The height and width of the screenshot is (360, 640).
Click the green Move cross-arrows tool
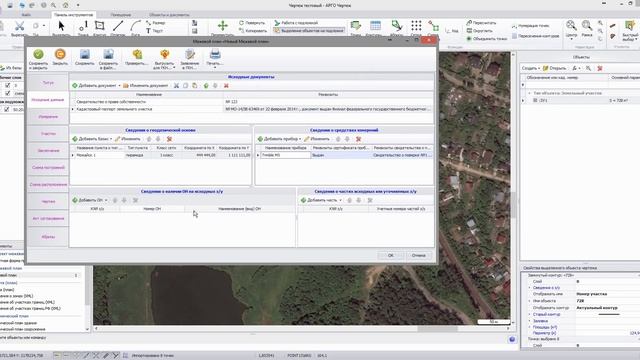pos(222,26)
